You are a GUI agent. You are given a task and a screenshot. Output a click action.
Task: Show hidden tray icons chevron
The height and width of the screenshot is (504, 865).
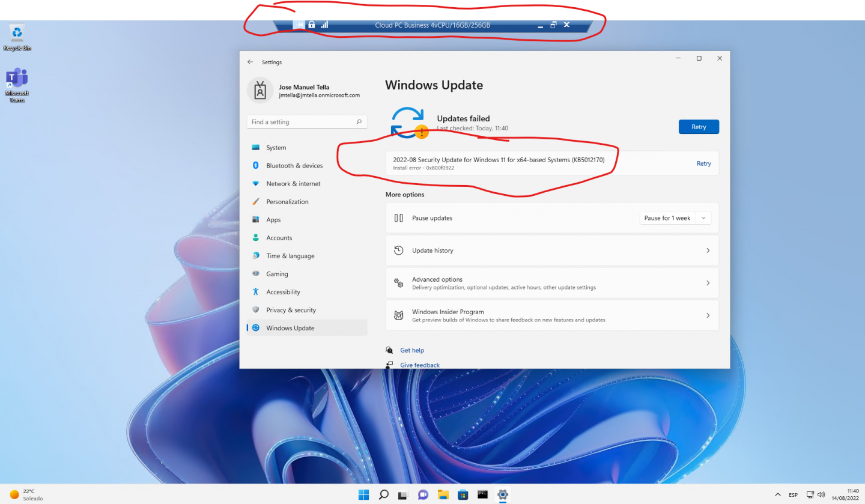[778, 495]
